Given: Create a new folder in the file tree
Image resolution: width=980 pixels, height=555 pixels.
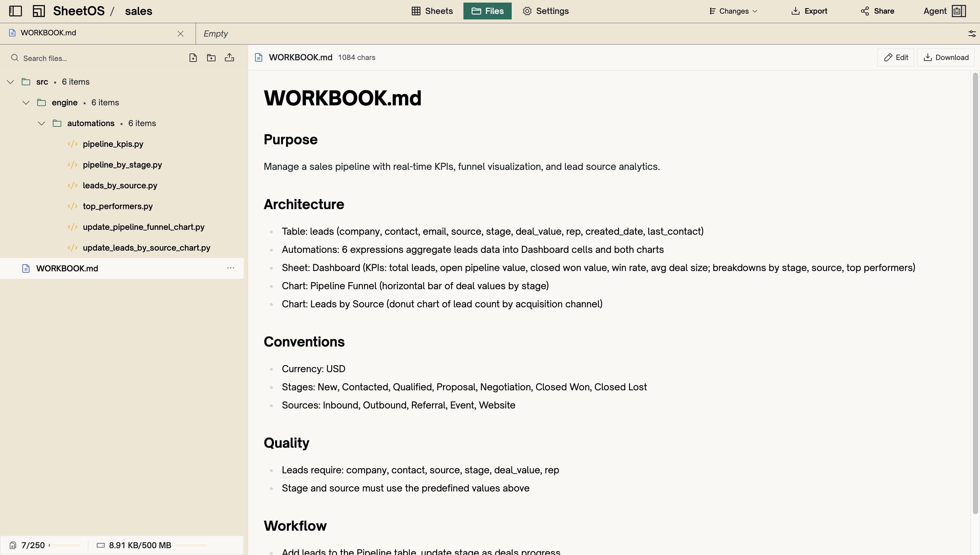Looking at the screenshot, I should 211,58.
